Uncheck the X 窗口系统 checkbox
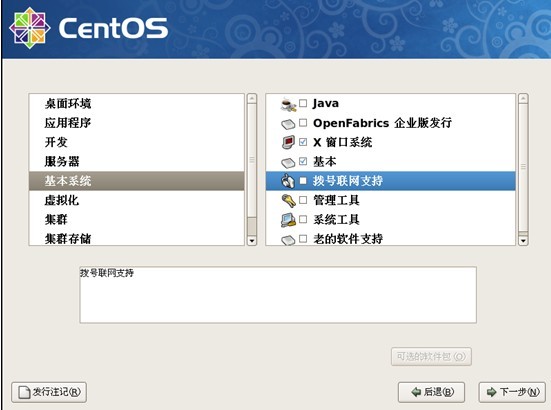This screenshot has height=410, width=551. 303,142
